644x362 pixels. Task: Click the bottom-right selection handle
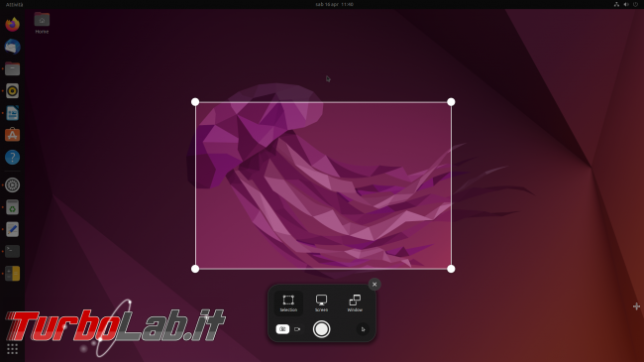click(x=451, y=269)
